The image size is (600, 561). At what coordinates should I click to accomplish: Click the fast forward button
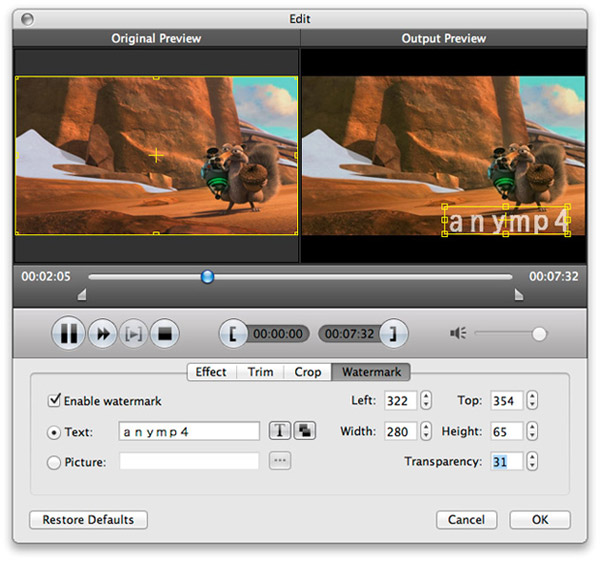coord(101,334)
